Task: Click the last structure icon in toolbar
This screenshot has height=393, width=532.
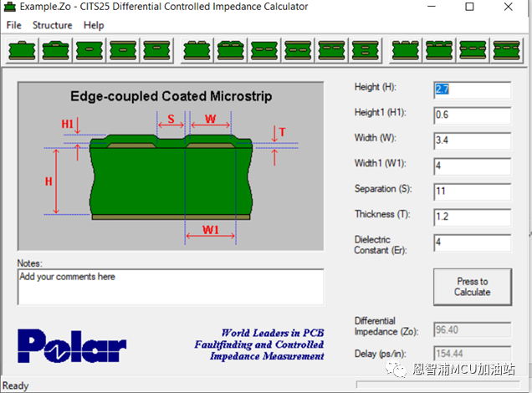Action: (x=507, y=50)
